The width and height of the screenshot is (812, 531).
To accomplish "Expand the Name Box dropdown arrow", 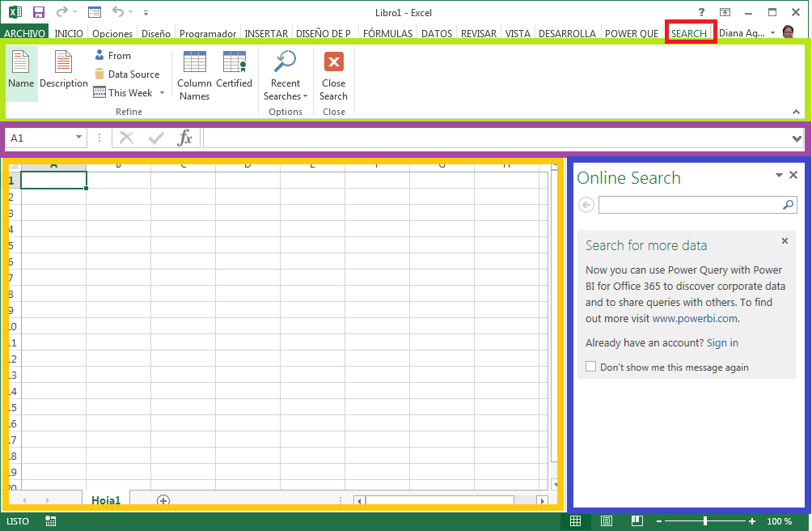I will [x=78, y=138].
